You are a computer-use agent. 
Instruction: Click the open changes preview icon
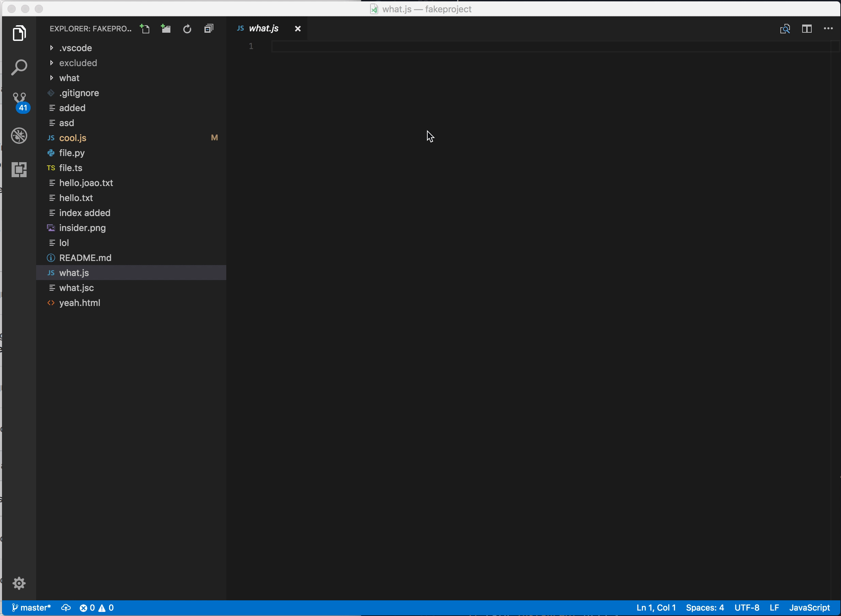point(785,29)
